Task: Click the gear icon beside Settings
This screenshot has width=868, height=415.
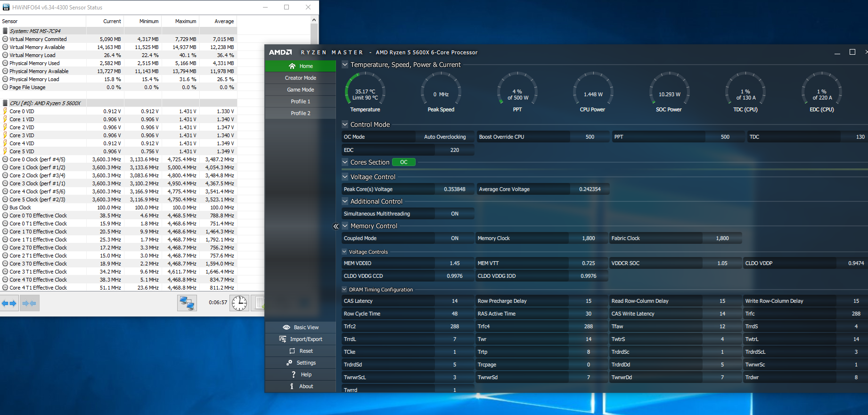Action: [x=289, y=363]
